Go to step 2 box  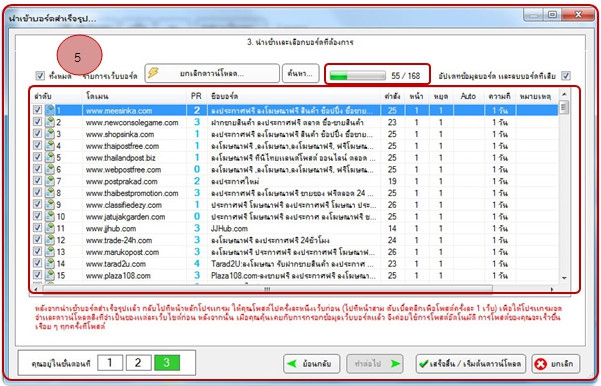click(x=138, y=363)
